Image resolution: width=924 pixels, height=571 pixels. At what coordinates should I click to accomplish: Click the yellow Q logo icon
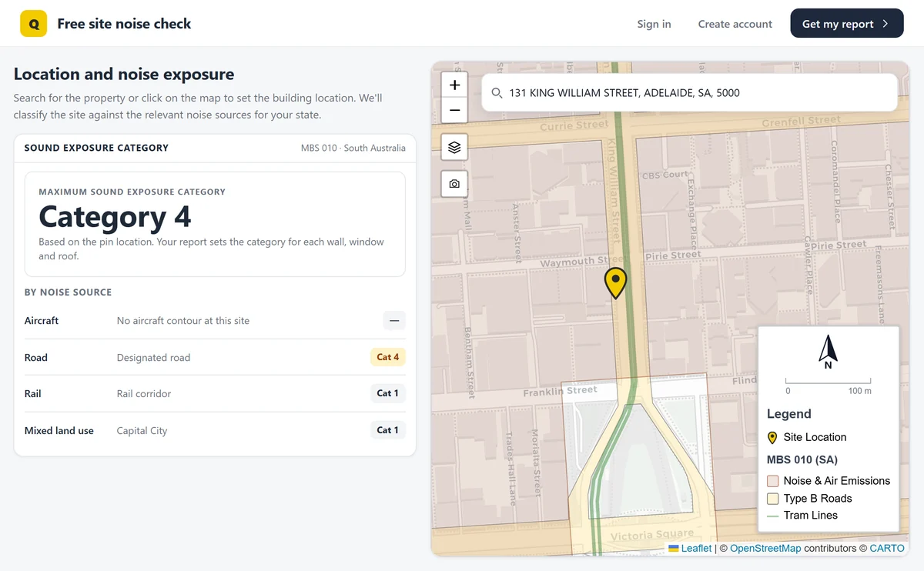point(34,24)
